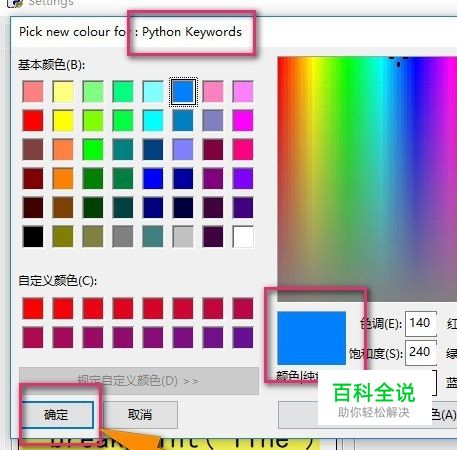Select the teal swatch in third row
Image resolution: width=457 pixels, height=450 pixels.
click(123, 149)
